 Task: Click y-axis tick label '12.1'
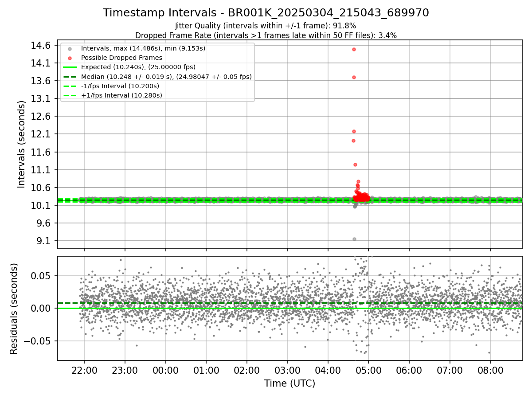pyautogui.click(x=41, y=134)
